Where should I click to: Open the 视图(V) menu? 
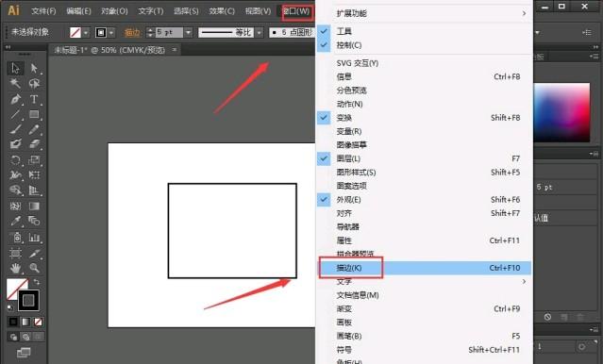pyautogui.click(x=258, y=11)
